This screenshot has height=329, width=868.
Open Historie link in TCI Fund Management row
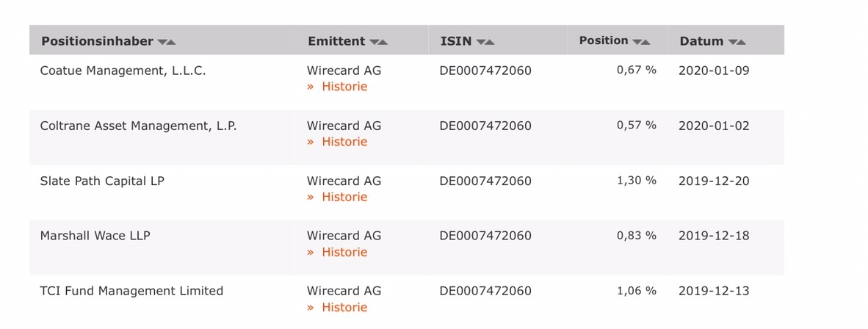(x=337, y=308)
